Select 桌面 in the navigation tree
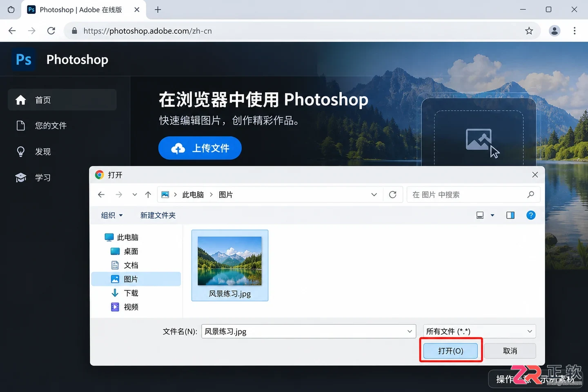This screenshot has height=392, width=588. pos(125,251)
